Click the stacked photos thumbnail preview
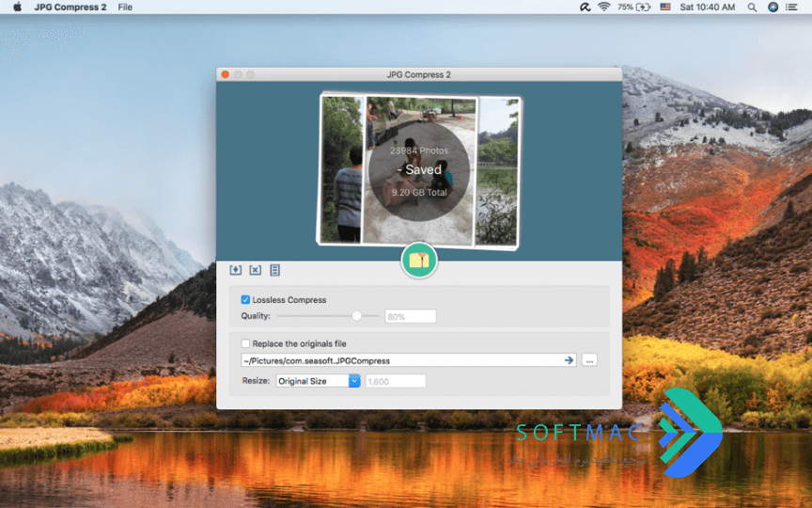 coord(419,170)
